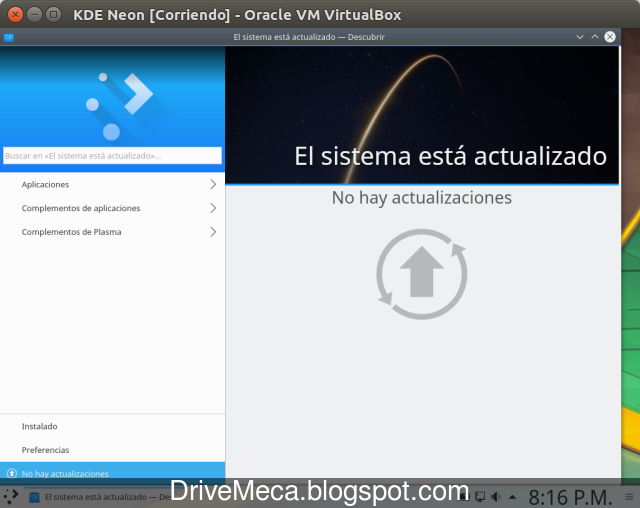Click the El sistema está actualizado heading
The height and width of the screenshot is (508, 640).
coord(450,156)
